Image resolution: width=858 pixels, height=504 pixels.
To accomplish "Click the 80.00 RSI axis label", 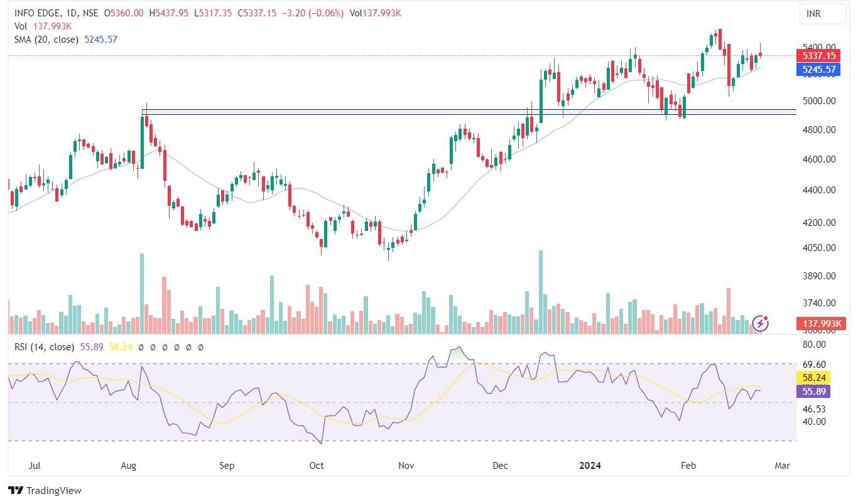I will pyautogui.click(x=814, y=345).
